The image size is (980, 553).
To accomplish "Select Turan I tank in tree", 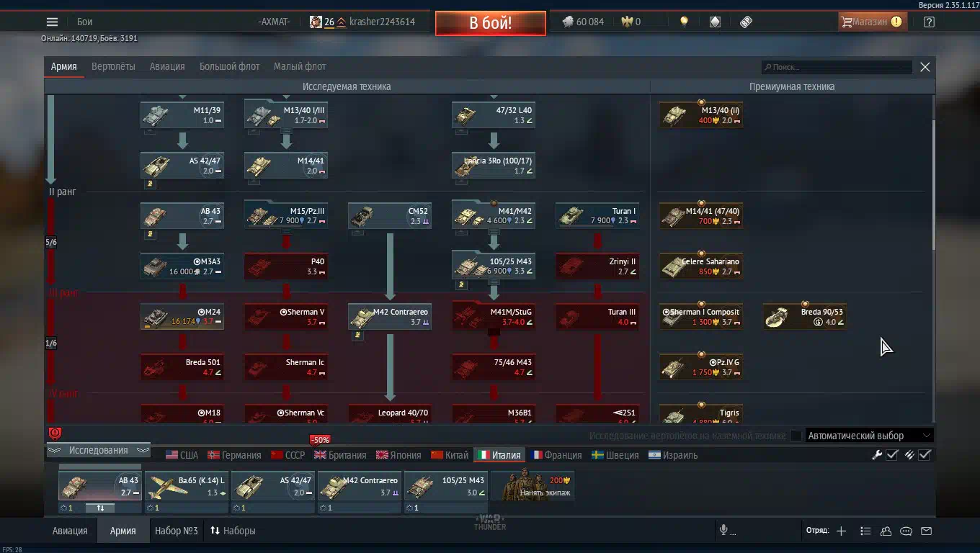I will tap(597, 216).
